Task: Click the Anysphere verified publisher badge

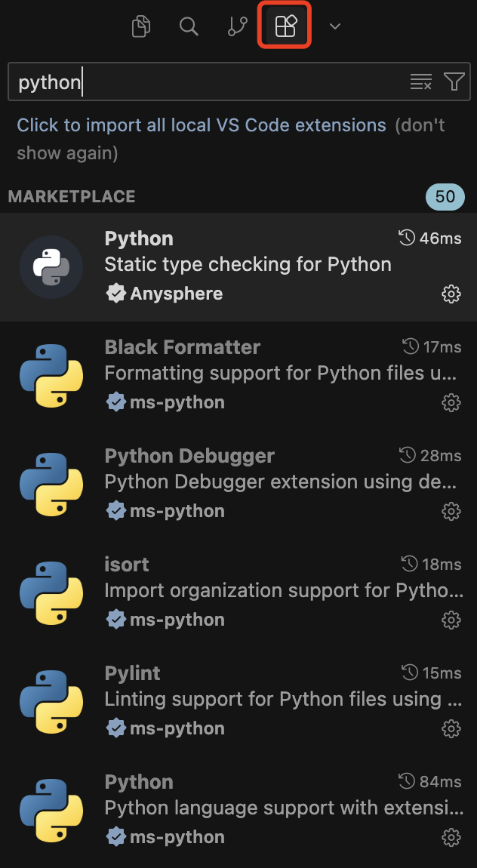Action: point(116,294)
